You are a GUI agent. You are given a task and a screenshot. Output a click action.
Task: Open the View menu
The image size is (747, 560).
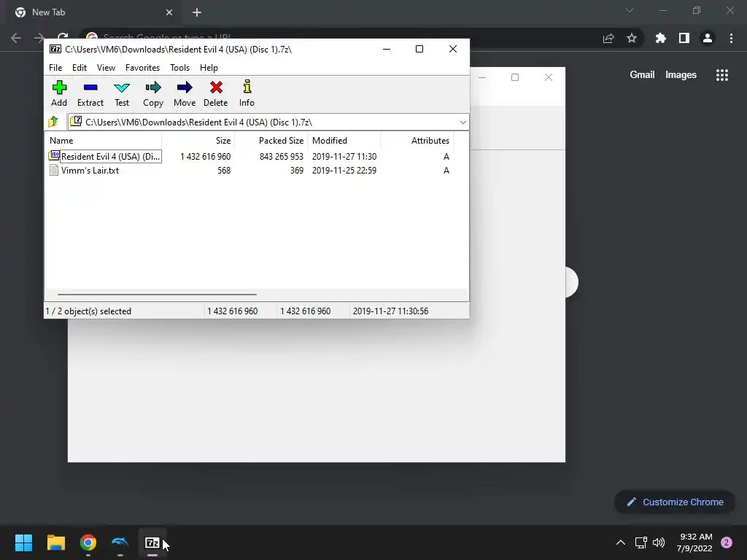pos(106,68)
